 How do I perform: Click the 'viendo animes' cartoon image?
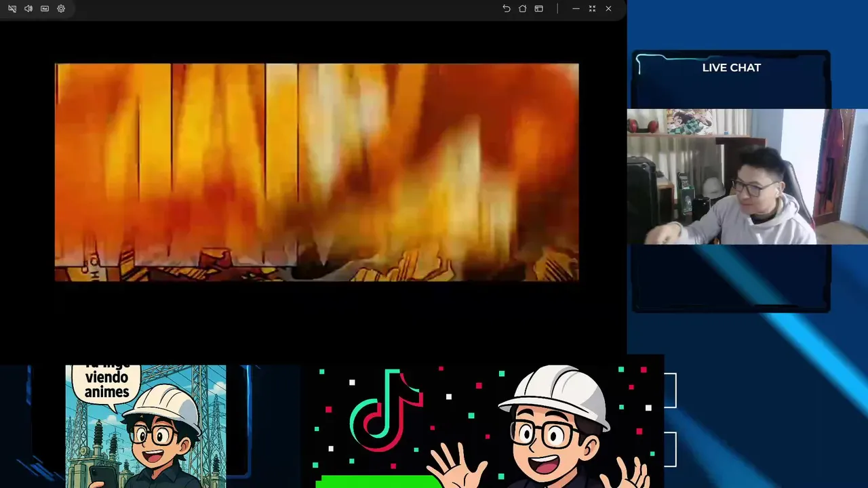click(x=146, y=426)
